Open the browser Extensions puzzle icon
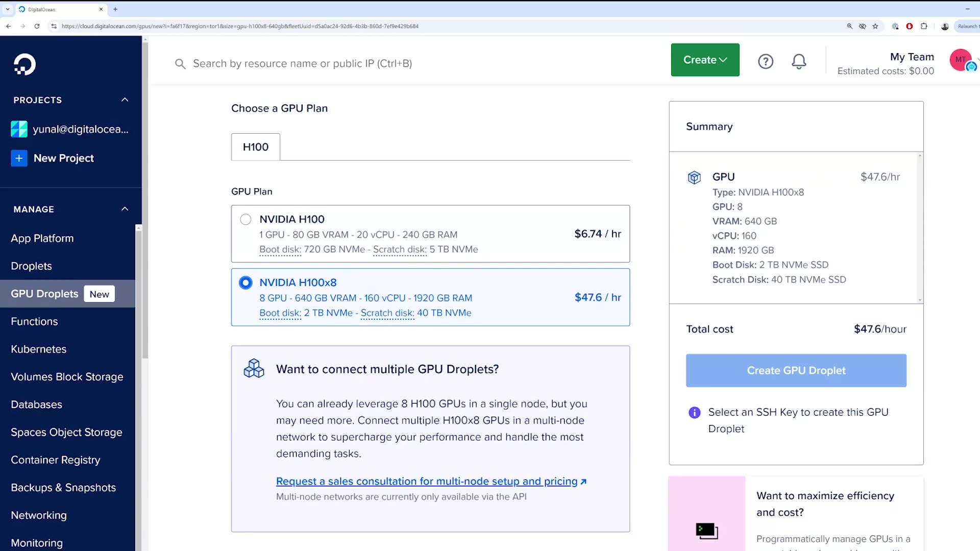The image size is (980, 551). tap(924, 26)
